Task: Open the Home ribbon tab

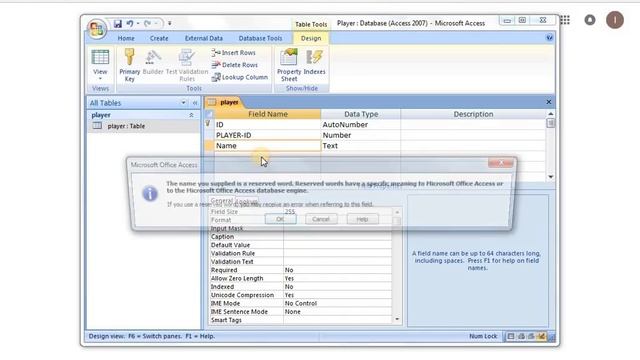Action: pos(126,38)
